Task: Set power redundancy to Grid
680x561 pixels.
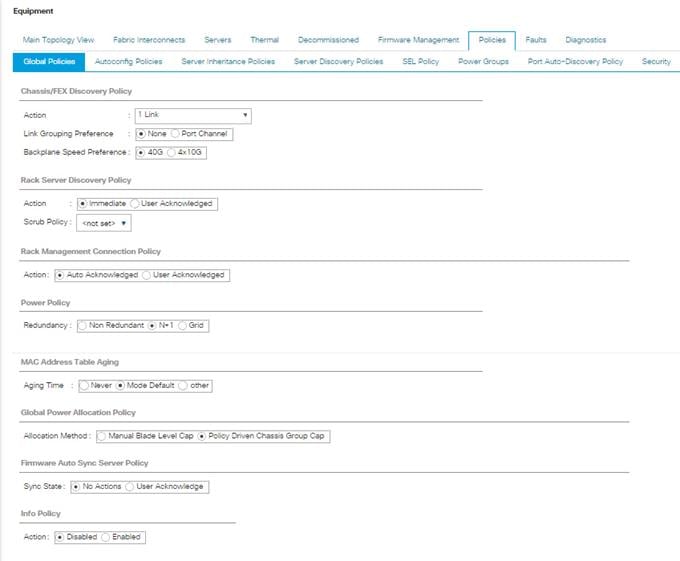Action: coord(181,325)
